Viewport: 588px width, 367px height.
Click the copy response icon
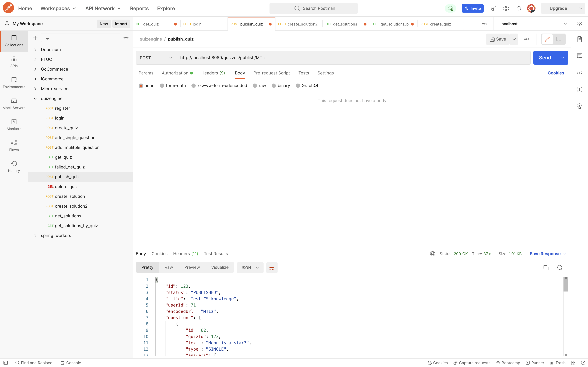546,268
